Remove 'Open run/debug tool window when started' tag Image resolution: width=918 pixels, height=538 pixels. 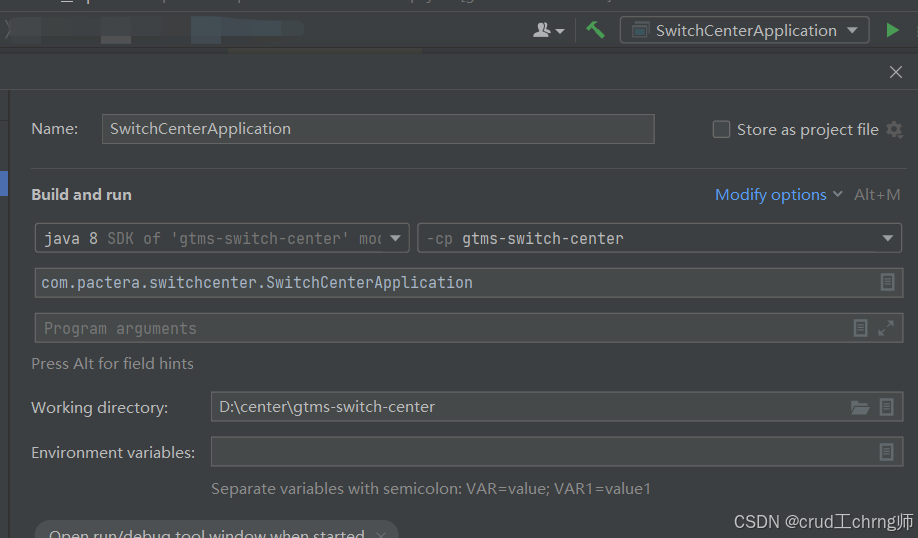coord(381,534)
